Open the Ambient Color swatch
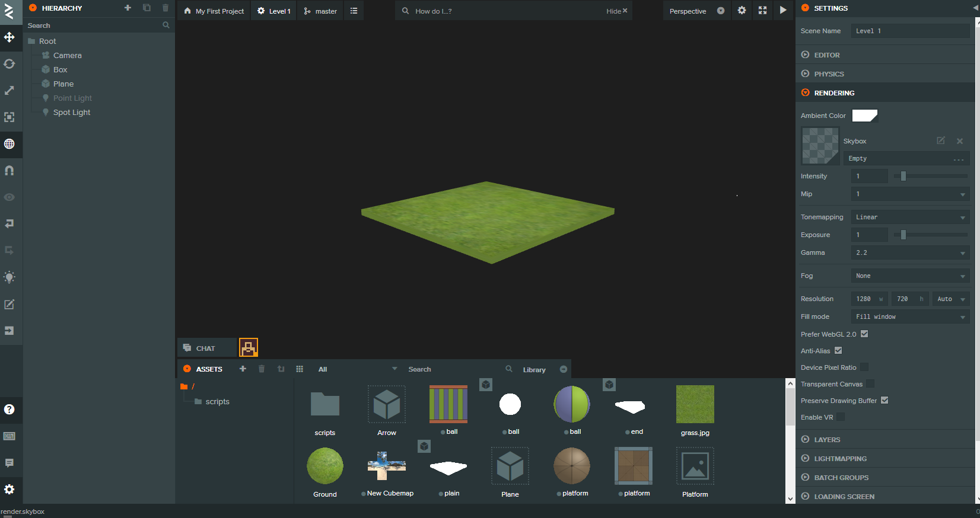The height and width of the screenshot is (518, 980). pyautogui.click(x=864, y=116)
